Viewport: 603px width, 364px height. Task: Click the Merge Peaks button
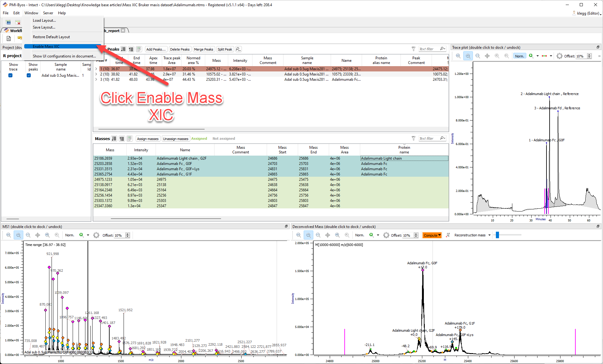(x=204, y=49)
